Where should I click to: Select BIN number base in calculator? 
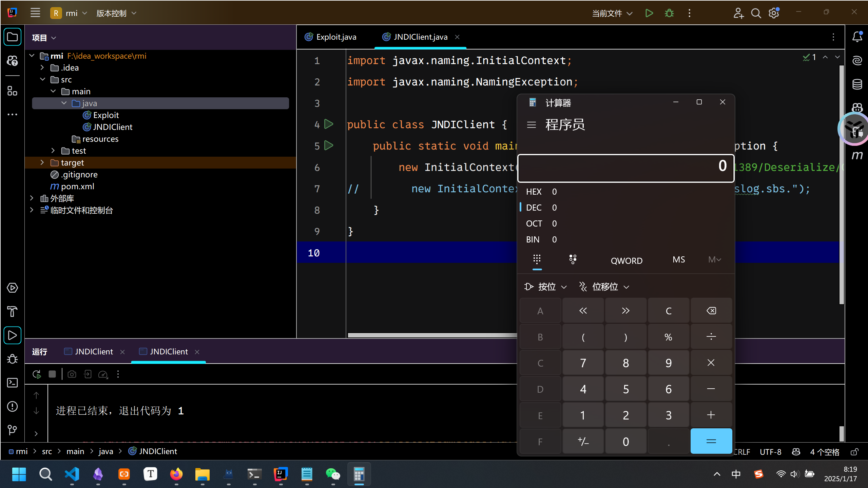(626, 239)
